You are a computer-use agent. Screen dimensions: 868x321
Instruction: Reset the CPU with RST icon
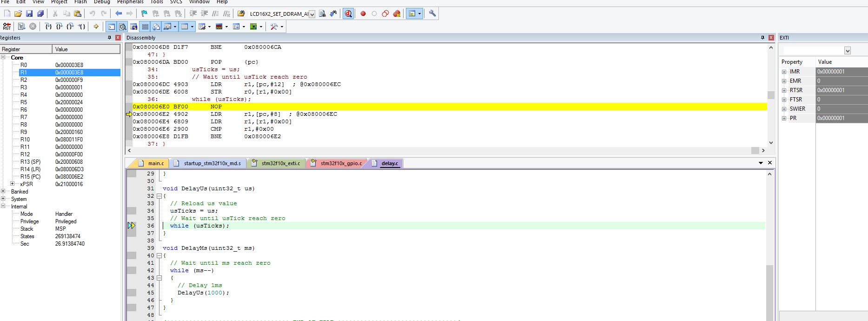[x=7, y=27]
